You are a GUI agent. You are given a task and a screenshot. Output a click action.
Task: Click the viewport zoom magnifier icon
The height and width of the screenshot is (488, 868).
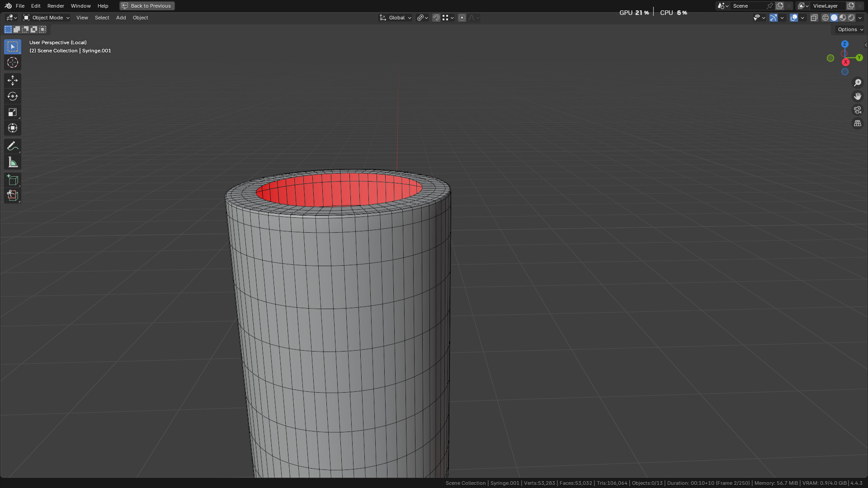[x=858, y=83]
